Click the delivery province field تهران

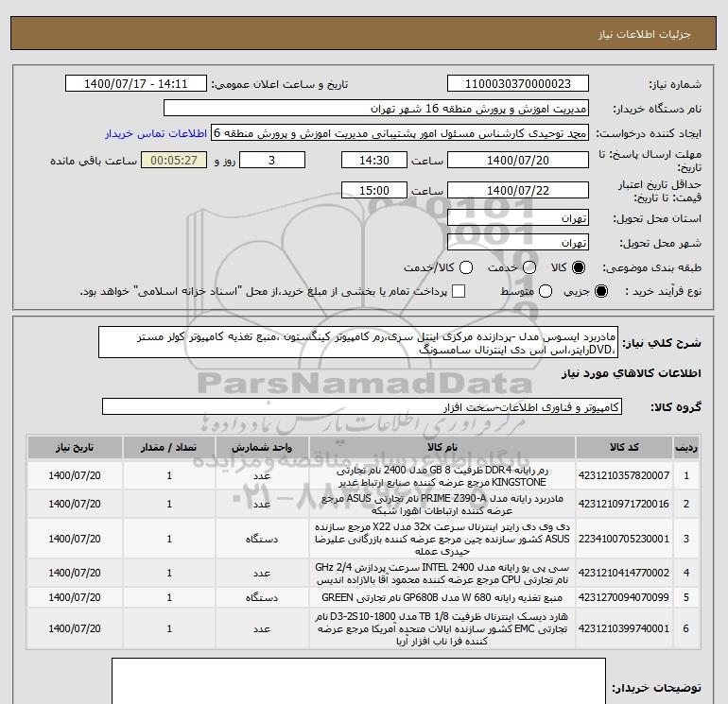518,217
